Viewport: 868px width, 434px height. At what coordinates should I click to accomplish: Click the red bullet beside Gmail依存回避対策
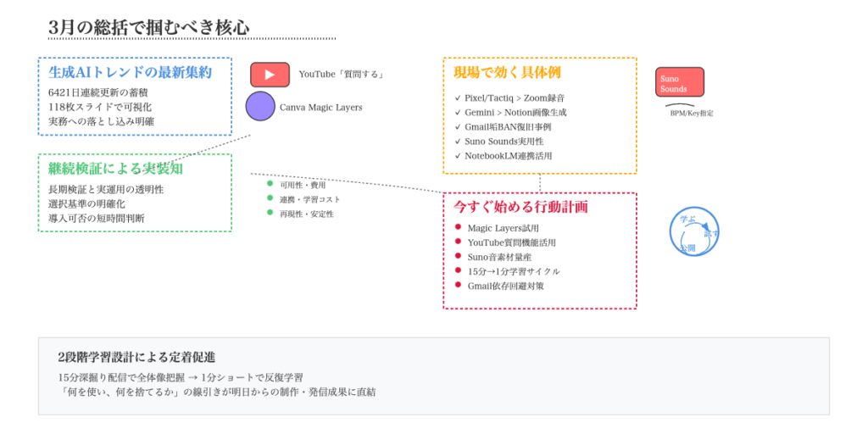tap(458, 285)
